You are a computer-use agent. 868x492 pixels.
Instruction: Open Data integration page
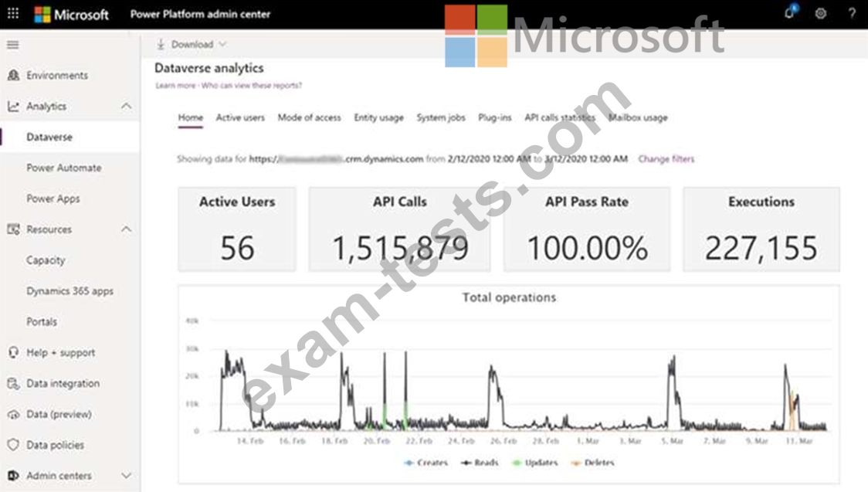[63, 384]
